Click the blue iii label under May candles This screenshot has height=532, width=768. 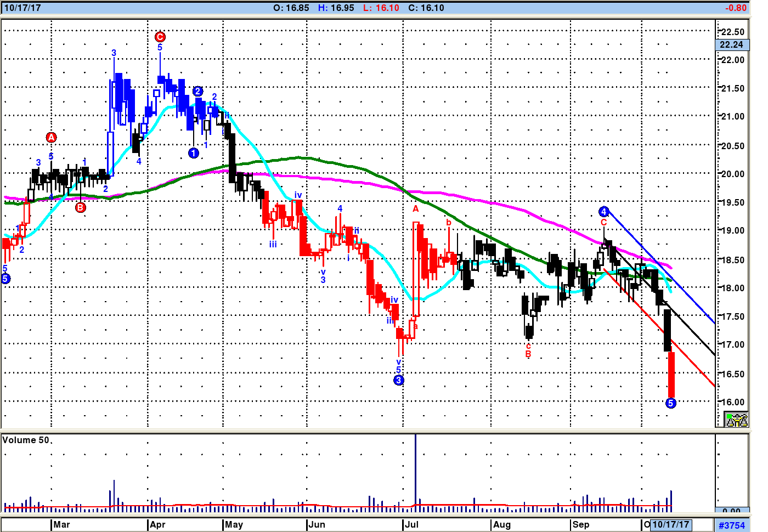[x=273, y=244]
